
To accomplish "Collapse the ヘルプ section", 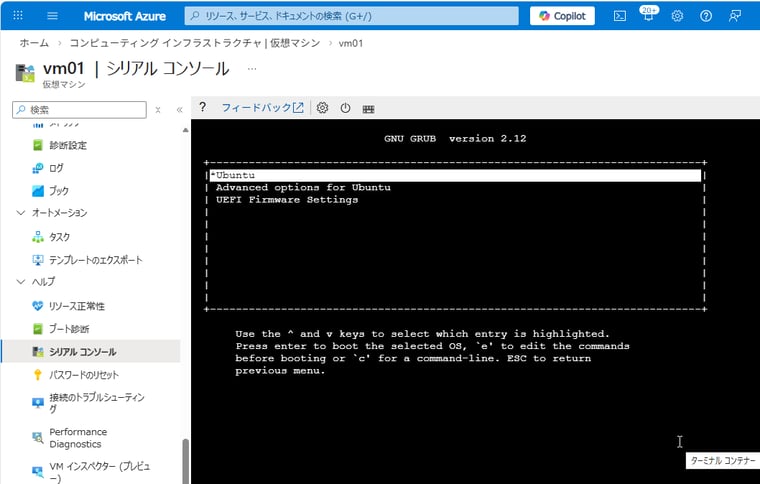I will pos(21,281).
